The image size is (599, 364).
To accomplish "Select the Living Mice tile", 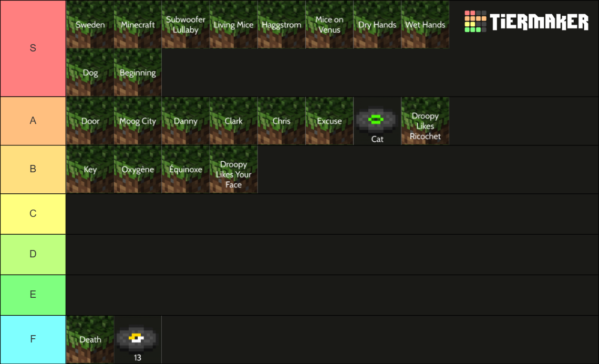I will [x=233, y=25].
